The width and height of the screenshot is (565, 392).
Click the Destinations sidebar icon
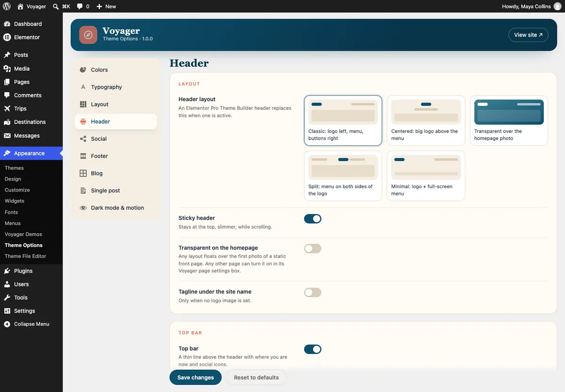7,122
